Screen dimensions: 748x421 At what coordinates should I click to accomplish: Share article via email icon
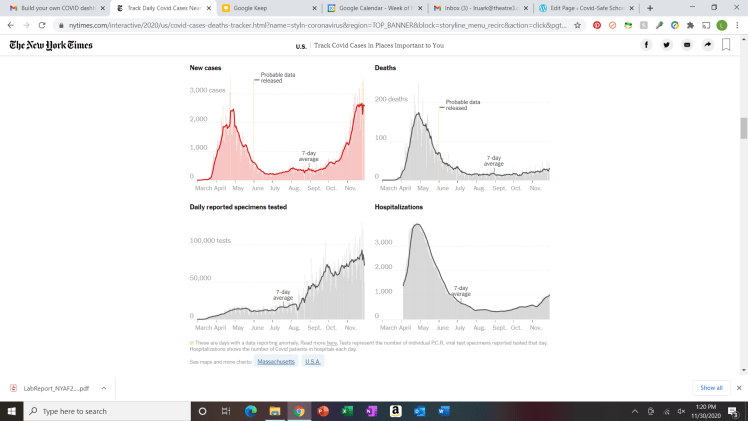[x=687, y=45]
